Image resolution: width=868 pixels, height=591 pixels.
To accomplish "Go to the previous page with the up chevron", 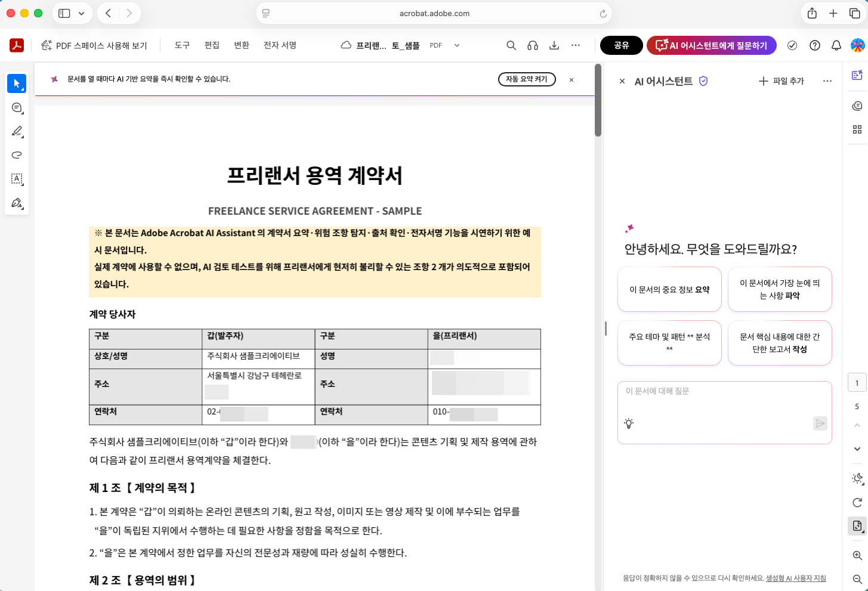I will coord(857,425).
